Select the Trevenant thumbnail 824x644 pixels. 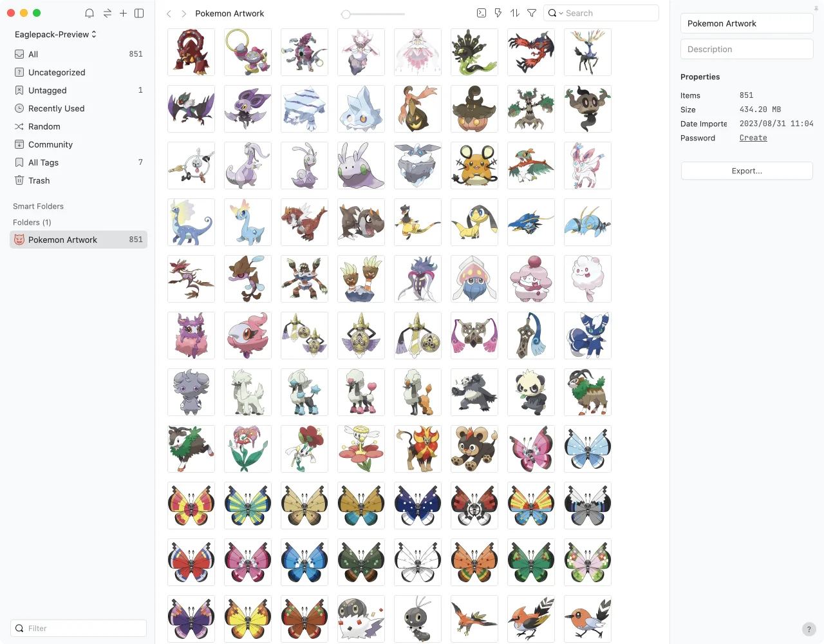[x=531, y=109]
